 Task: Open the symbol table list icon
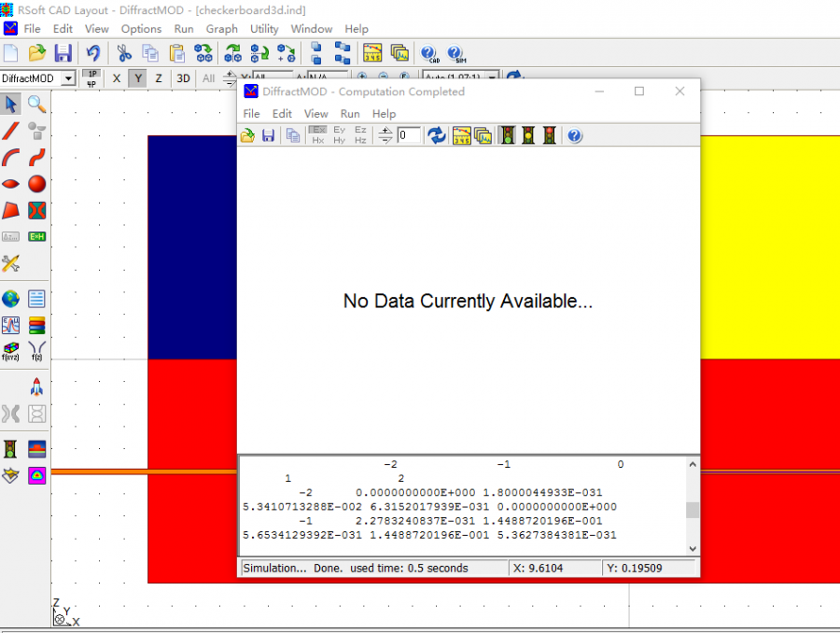(36, 299)
